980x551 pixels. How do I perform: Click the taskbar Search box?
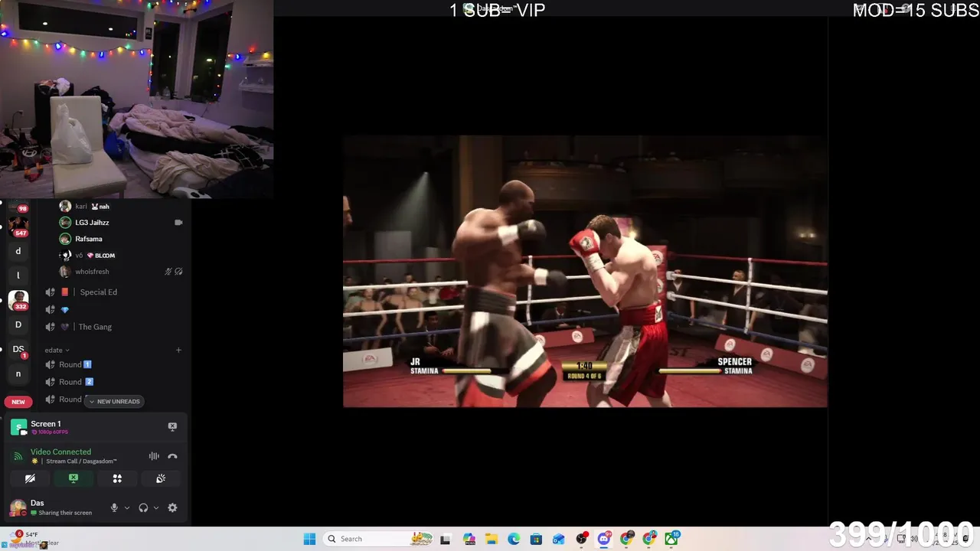pos(378,539)
